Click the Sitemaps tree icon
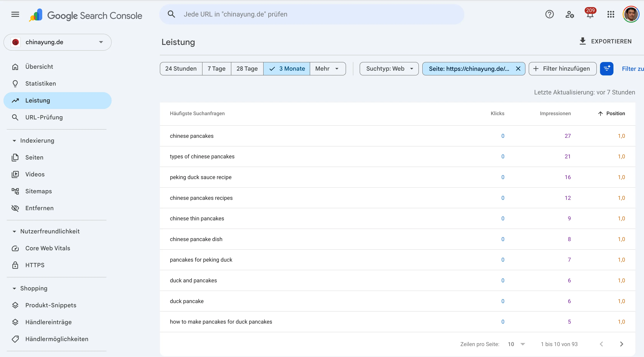 (x=15, y=191)
